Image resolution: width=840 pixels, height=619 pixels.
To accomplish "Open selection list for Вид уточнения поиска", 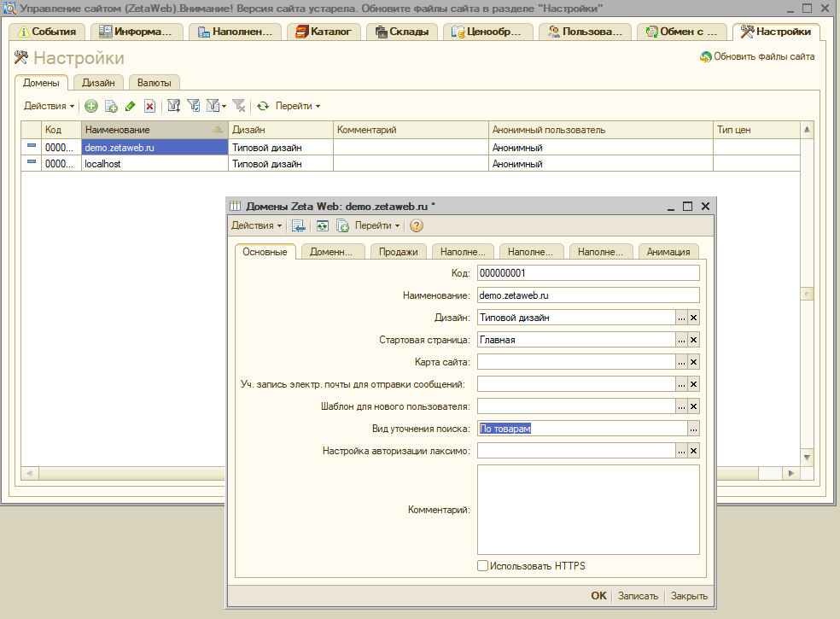I will coord(694,429).
